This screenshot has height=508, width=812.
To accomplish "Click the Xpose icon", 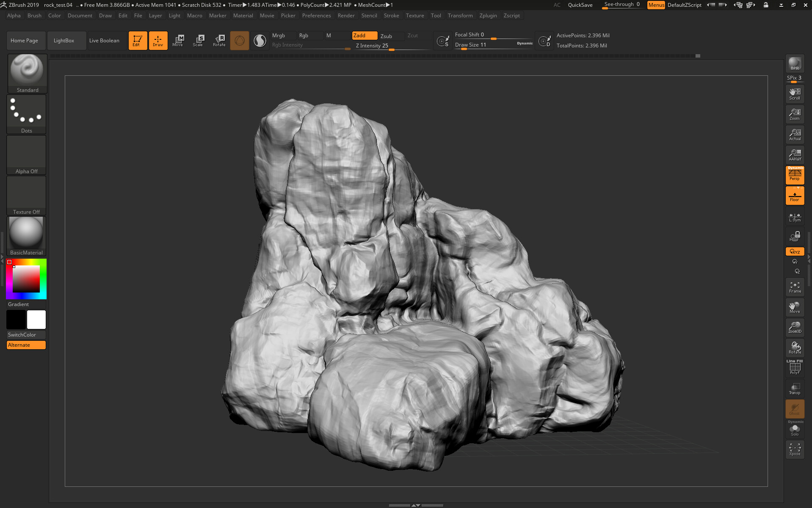I will click(795, 450).
